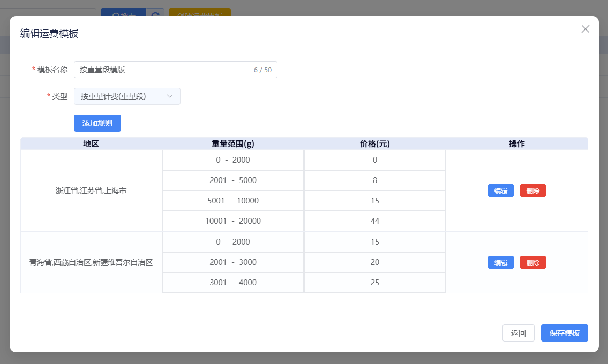608x364 pixels.
Task: Select the 2001 - 3000 weight cell
Action: point(233,262)
